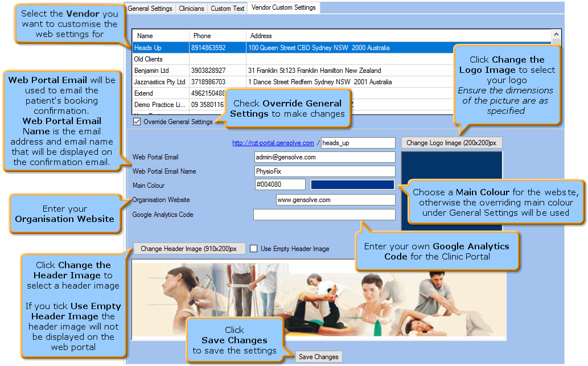Click the Main Colour hex code field
The image size is (588, 366).
[279, 184]
